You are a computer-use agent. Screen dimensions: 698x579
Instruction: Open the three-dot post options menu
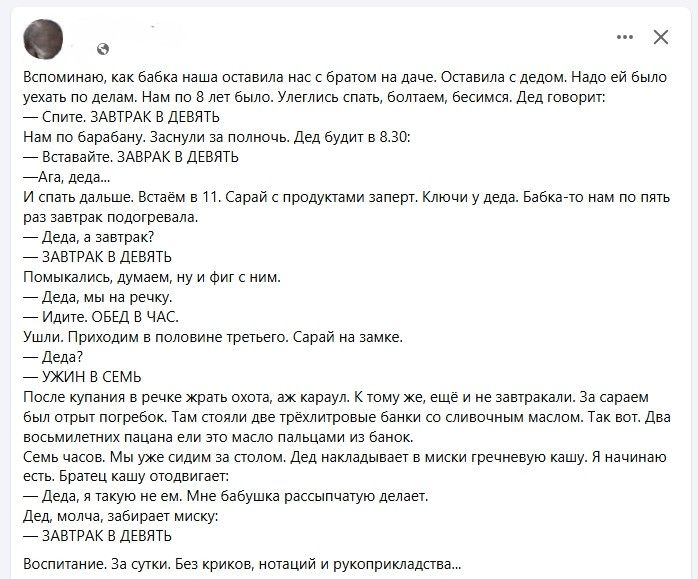[625, 37]
